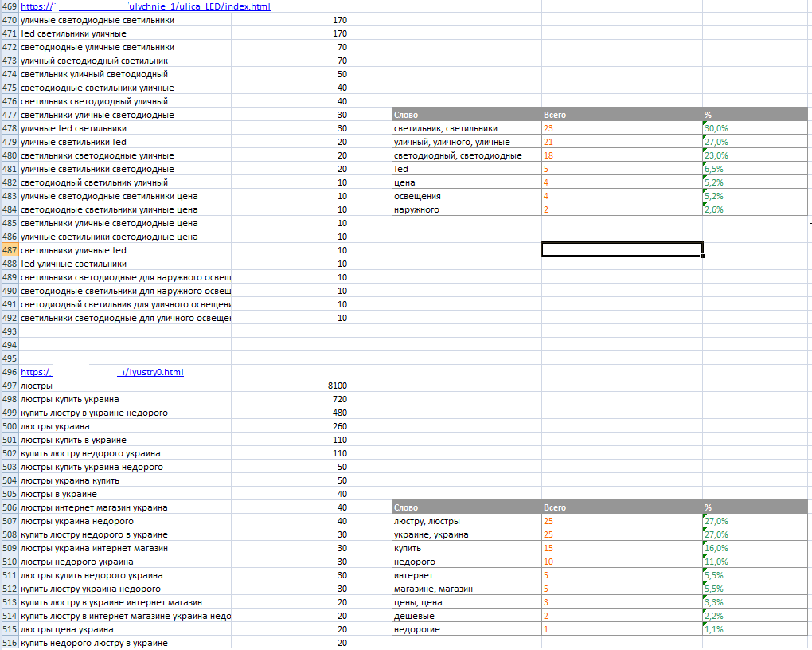
Task: Select row header 470
Action: (x=10, y=20)
